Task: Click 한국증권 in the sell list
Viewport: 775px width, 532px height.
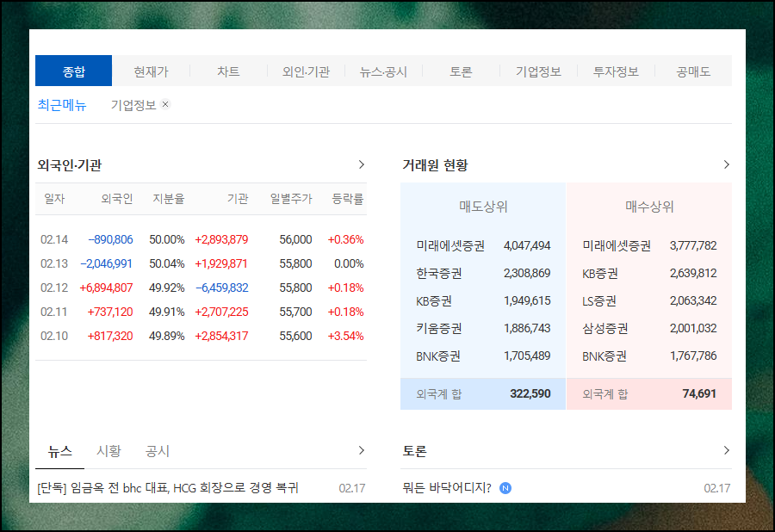Action: [x=439, y=273]
